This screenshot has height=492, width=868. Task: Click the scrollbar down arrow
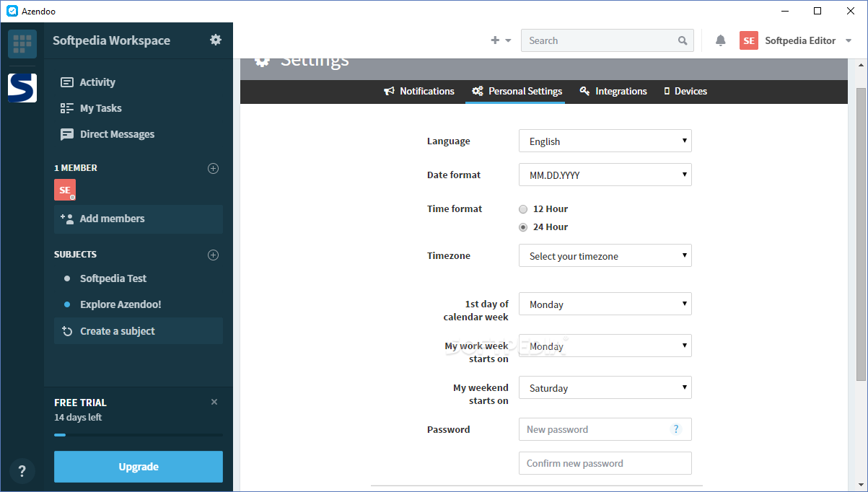(x=860, y=486)
